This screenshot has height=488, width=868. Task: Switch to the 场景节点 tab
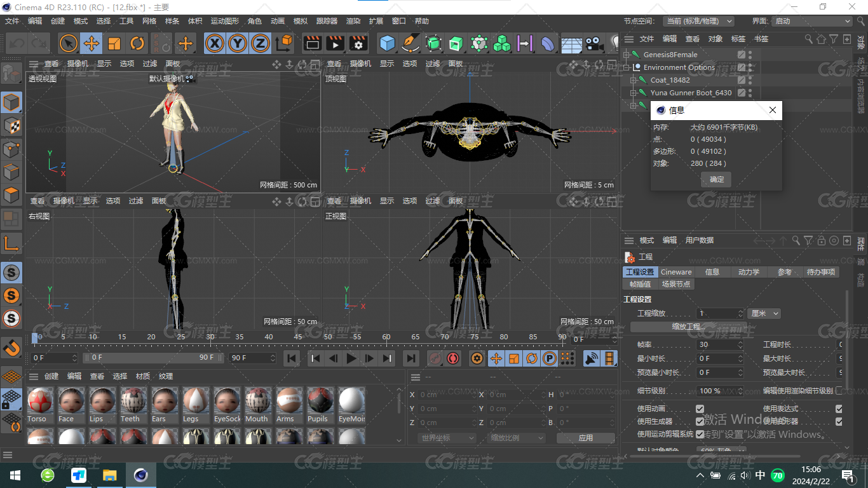pos(676,284)
